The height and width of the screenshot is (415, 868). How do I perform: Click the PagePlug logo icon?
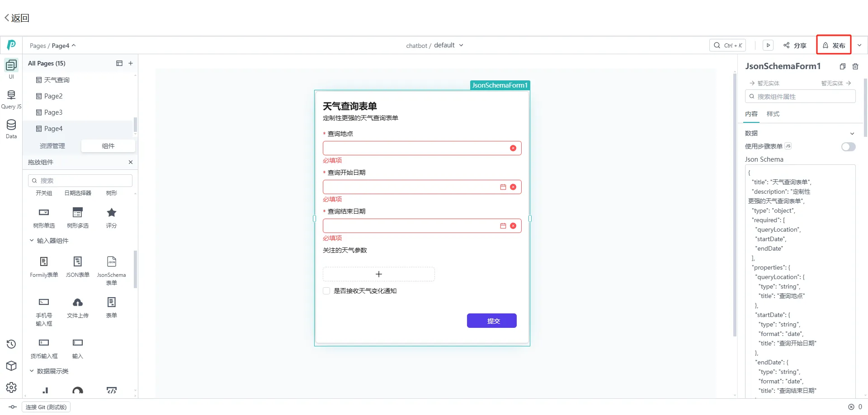pos(11,45)
